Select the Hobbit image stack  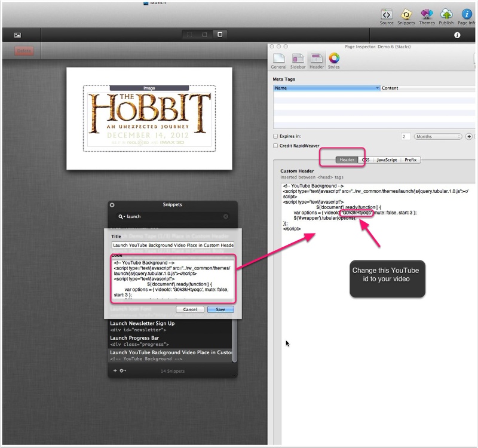point(149,118)
